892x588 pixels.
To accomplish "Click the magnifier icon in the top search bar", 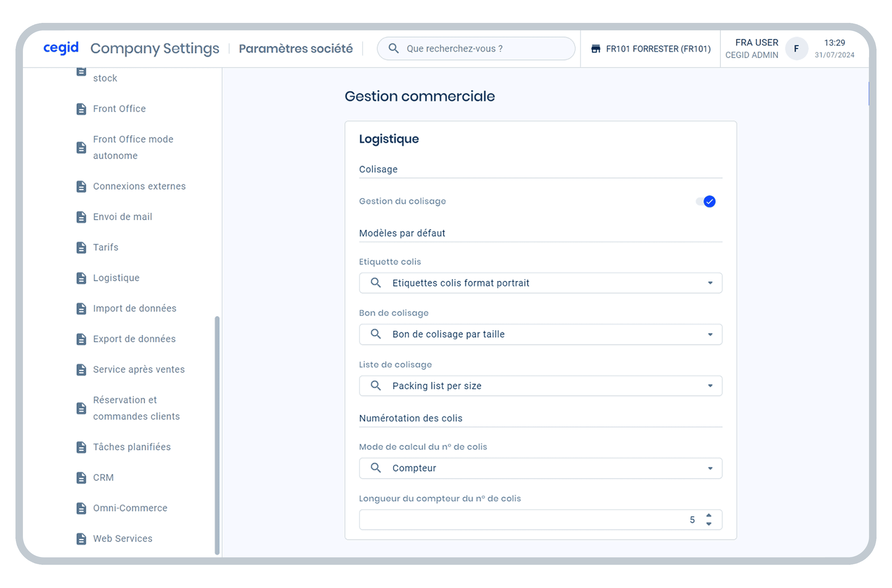I will [394, 48].
